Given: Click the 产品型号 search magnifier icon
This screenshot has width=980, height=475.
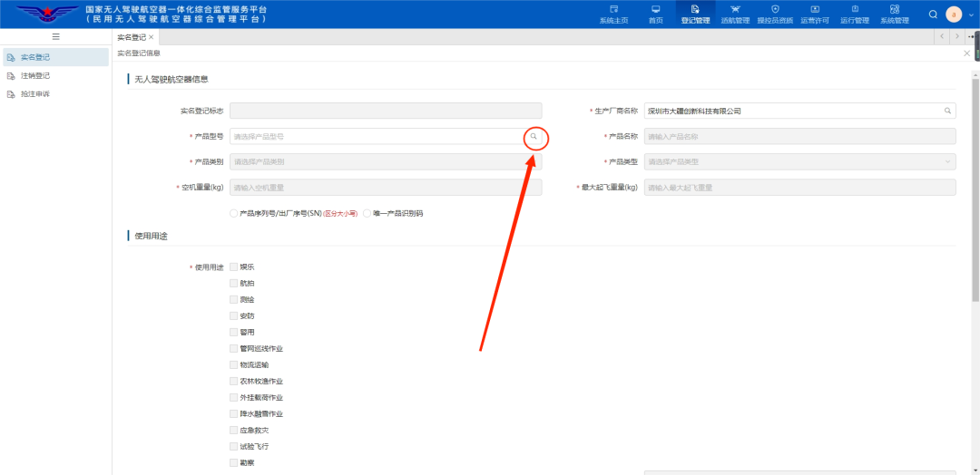Looking at the screenshot, I should [534, 136].
